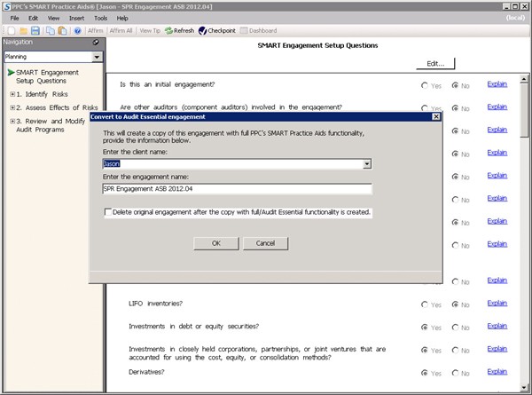Click the engagement name text field
Image resolution: width=532 pixels, height=395 pixels.
coord(236,188)
